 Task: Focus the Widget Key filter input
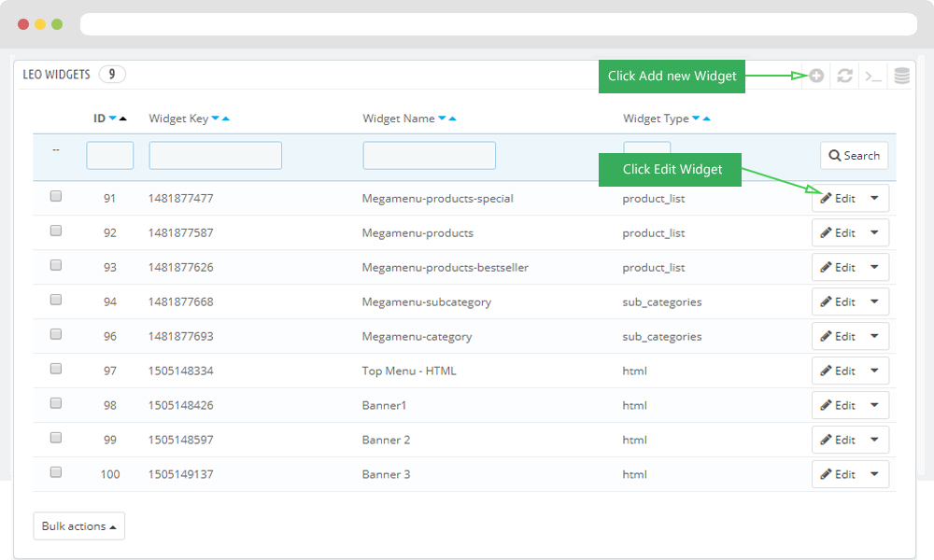point(215,156)
